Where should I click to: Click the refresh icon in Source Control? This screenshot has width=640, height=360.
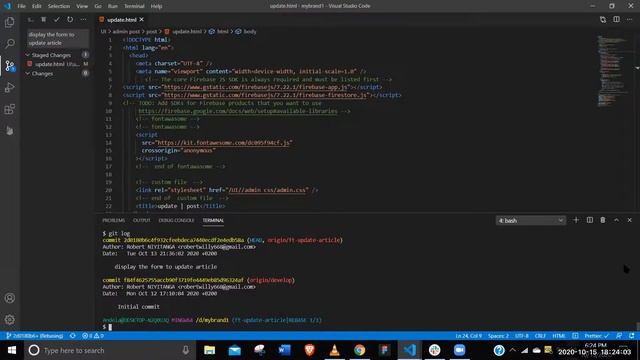coord(70,20)
